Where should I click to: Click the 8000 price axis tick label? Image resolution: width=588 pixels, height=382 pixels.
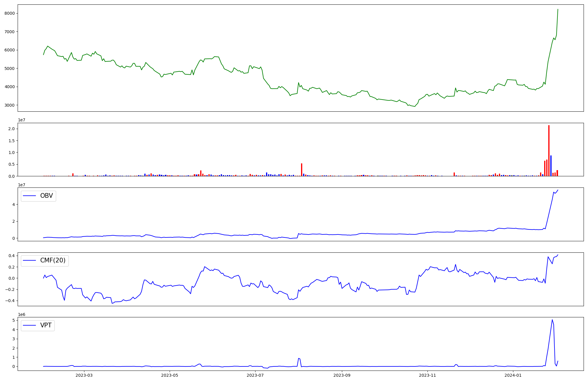pyautogui.click(x=10, y=13)
